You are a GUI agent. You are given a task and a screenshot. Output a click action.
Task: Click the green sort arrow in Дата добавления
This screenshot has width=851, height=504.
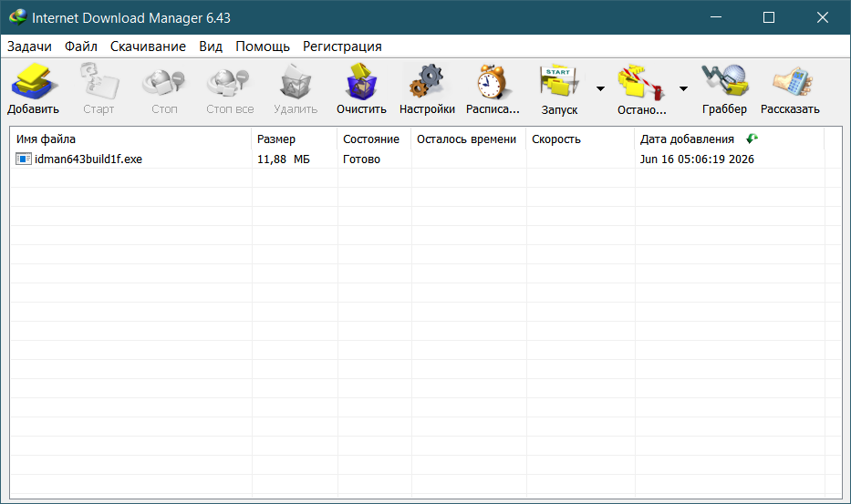[752, 139]
